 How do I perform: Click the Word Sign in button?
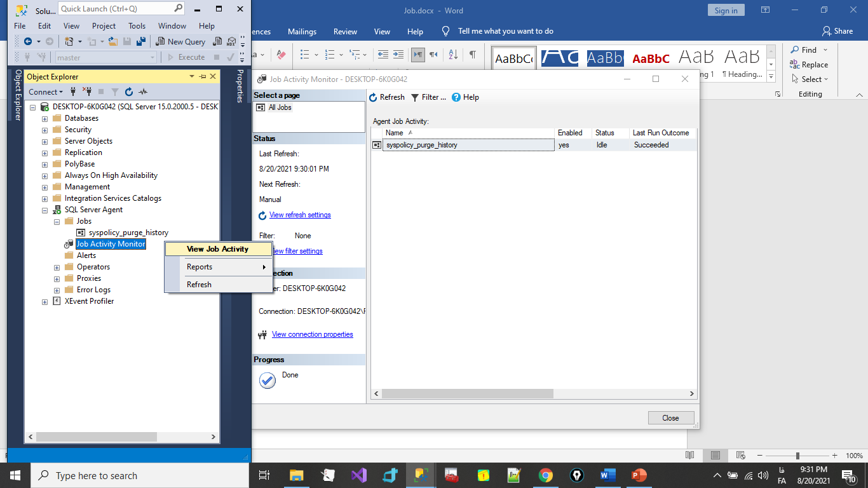coord(726,10)
